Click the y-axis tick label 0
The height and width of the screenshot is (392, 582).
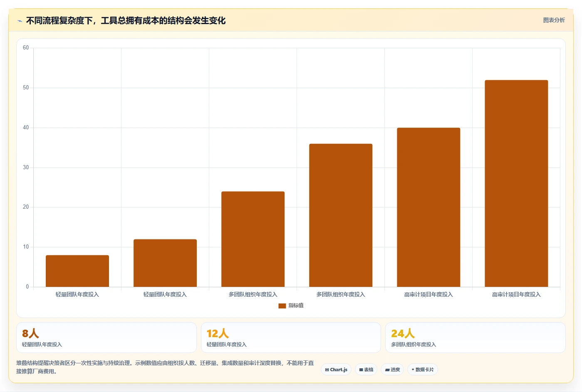[x=27, y=287]
